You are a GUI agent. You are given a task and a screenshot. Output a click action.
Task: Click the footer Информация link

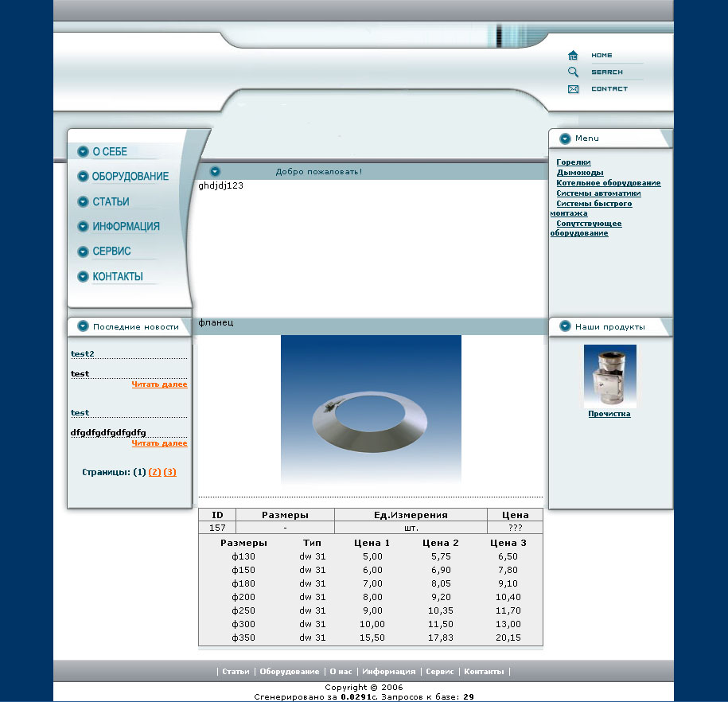point(388,671)
